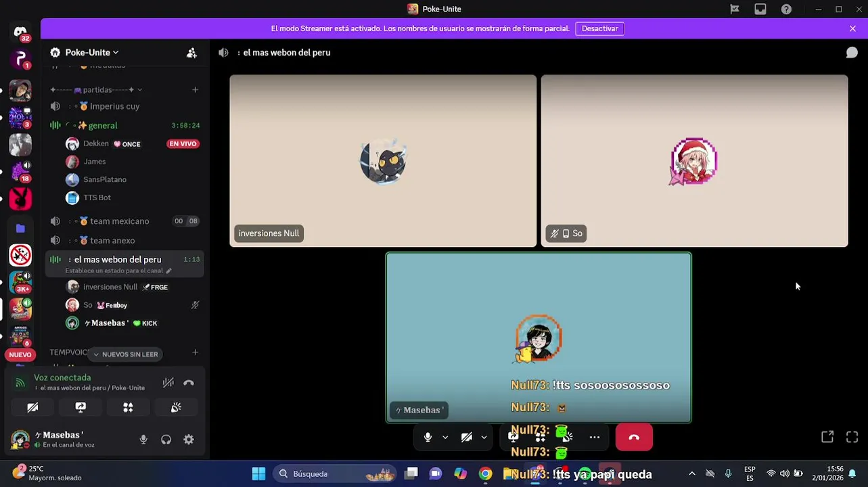Viewport: 868px width, 487px height.
Task: Click the Desactivar streamer mode button
Action: coord(599,28)
